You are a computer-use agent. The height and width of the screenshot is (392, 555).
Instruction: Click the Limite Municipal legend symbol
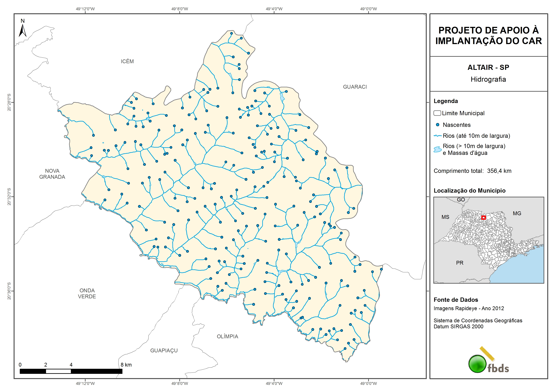coord(437,113)
